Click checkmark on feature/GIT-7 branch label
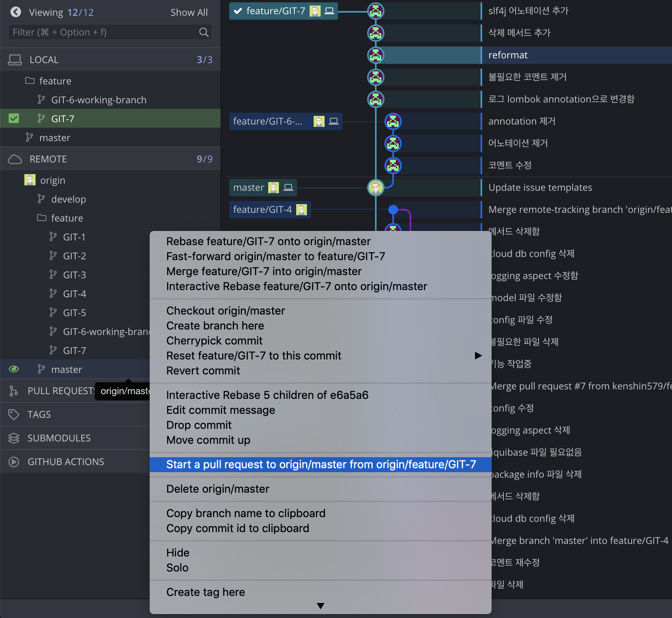Image resolution: width=672 pixels, height=618 pixels. pos(238,11)
